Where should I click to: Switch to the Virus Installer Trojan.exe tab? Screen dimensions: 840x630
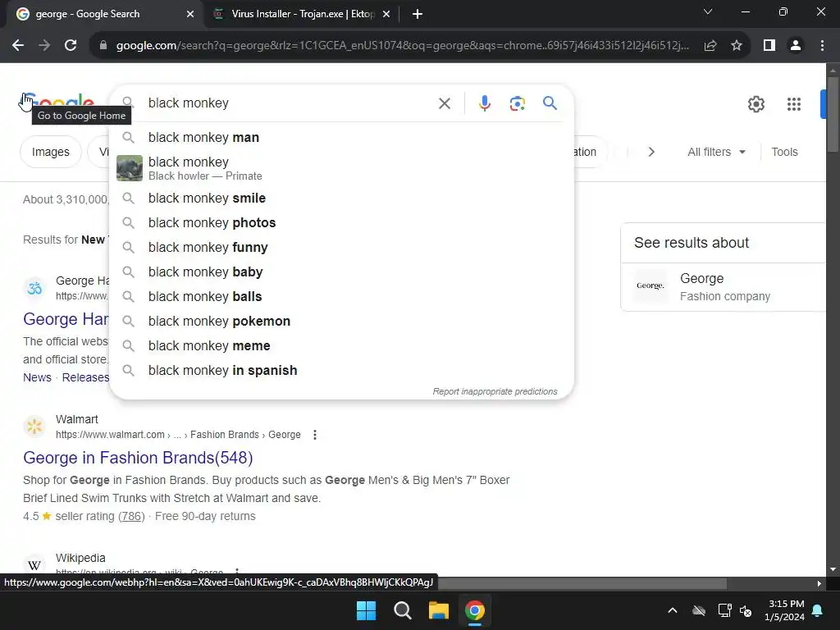tap(302, 14)
